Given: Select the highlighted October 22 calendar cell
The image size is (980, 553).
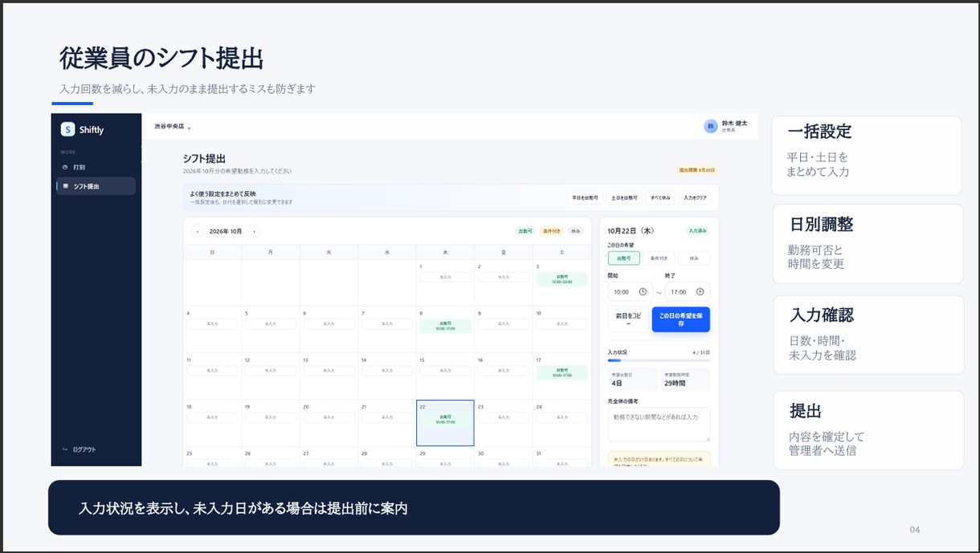Looking at the screenshot, I should pos(445,423).
